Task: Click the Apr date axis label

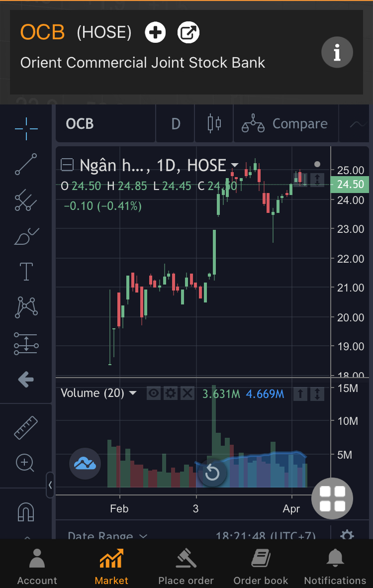Action: pos(291,509)
